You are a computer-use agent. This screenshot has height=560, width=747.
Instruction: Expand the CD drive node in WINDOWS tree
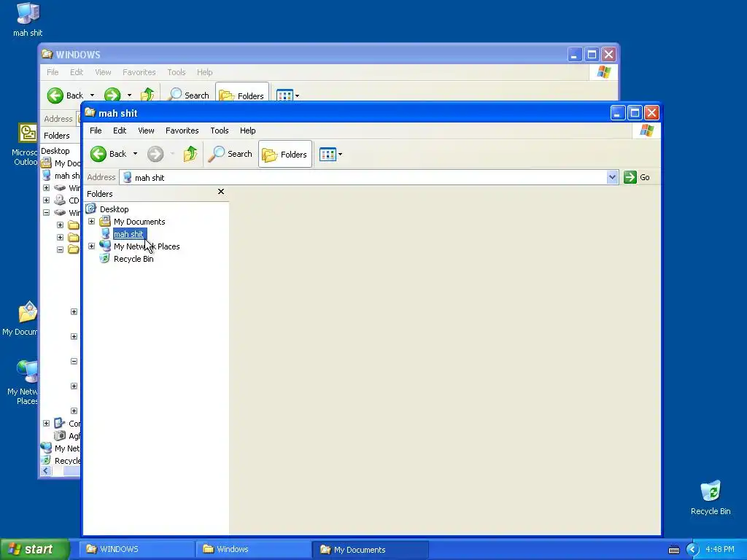pyautogui.click(x=46, y=200)
